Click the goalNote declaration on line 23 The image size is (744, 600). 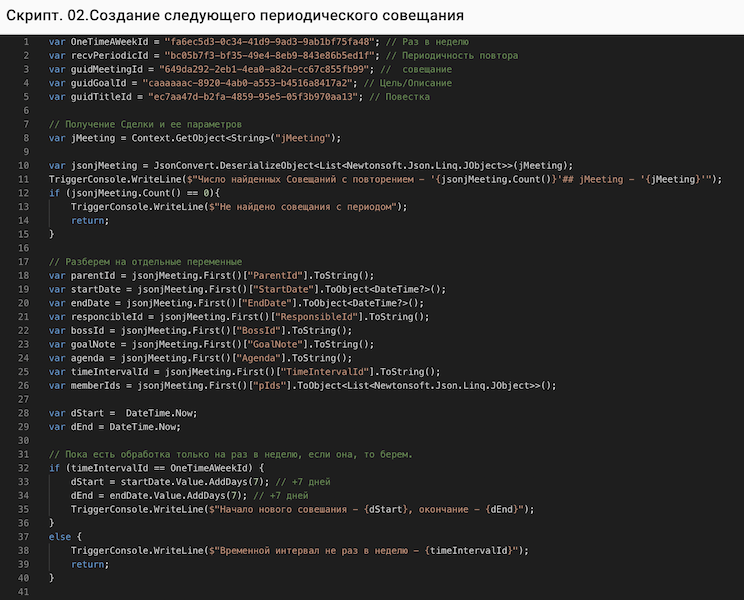[211, 344]
